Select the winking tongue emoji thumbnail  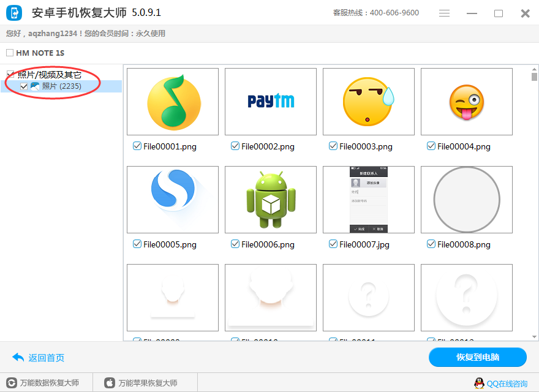point(467,102)
